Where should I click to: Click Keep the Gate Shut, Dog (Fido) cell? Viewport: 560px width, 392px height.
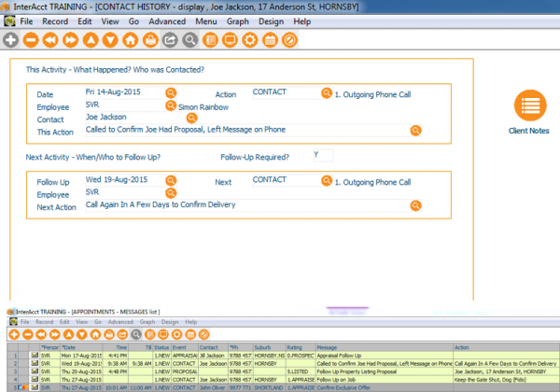(x=506, y=380)
